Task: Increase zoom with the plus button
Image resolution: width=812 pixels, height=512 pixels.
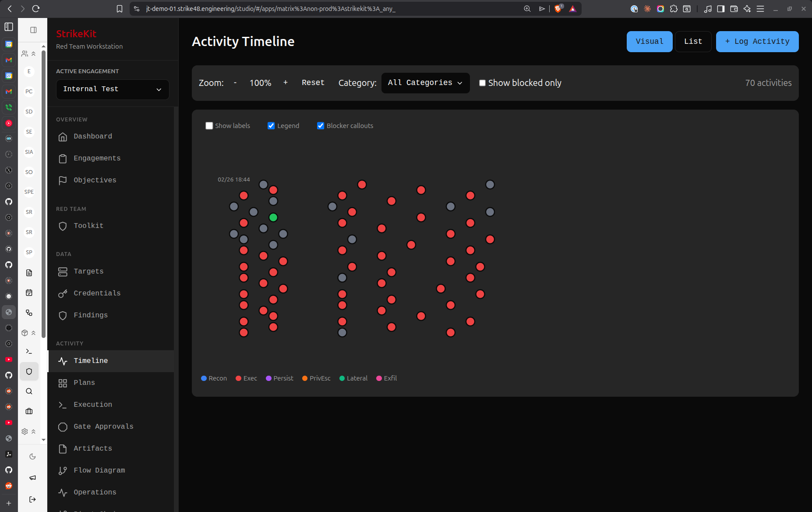Action: click(x=286, y=83)
